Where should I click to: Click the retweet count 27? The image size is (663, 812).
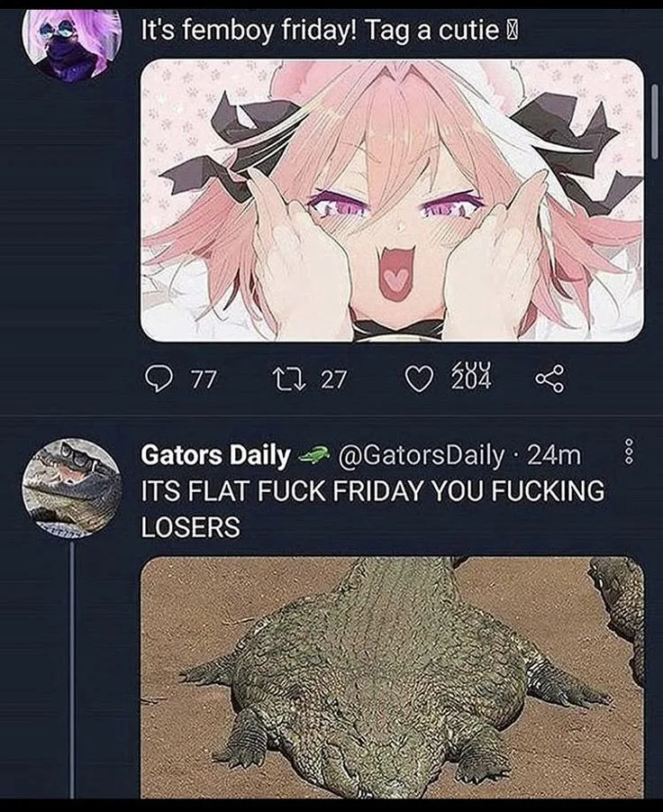[x=332, y=379]
